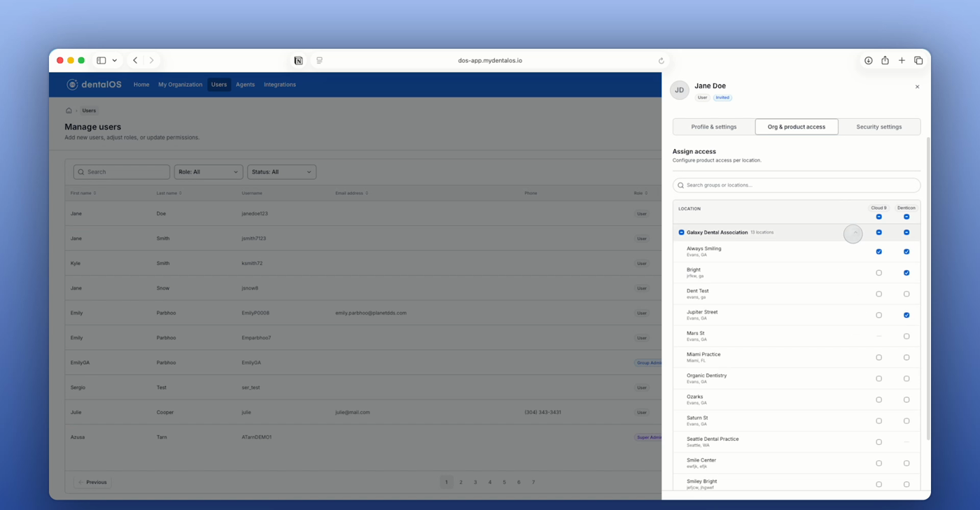
Task: Open the Safari sidebar options chevron
Action: 115,61
